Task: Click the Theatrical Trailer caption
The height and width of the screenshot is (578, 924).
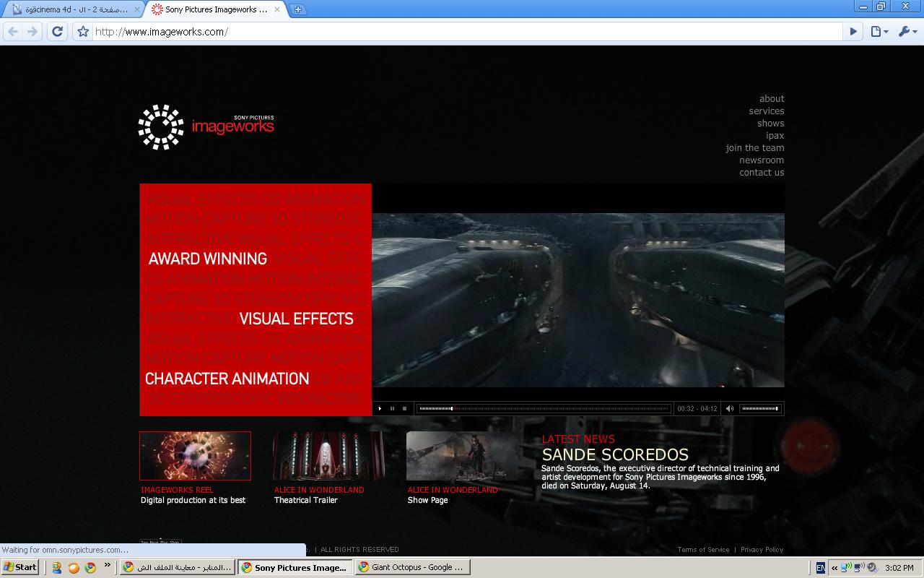Action: point(305,500)
